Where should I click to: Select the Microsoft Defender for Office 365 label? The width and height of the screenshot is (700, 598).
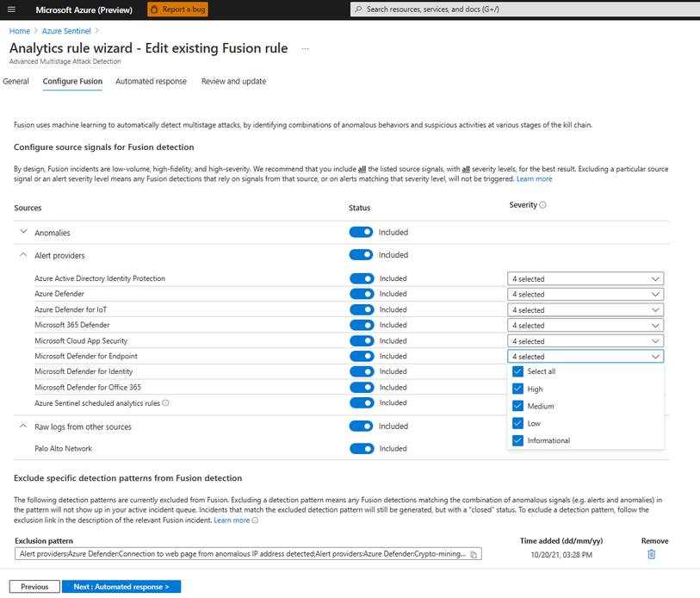(88, 387)
